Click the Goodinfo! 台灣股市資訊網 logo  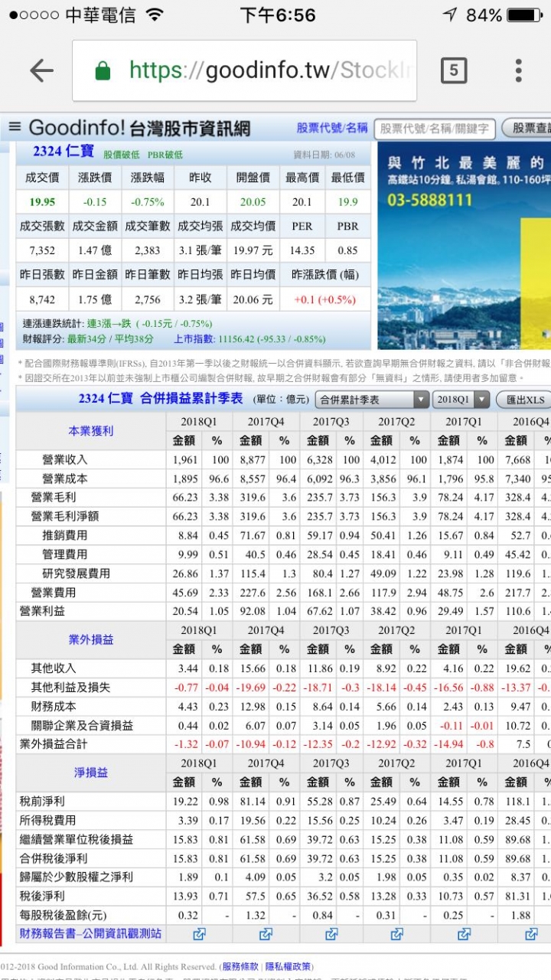click(139, 128)
